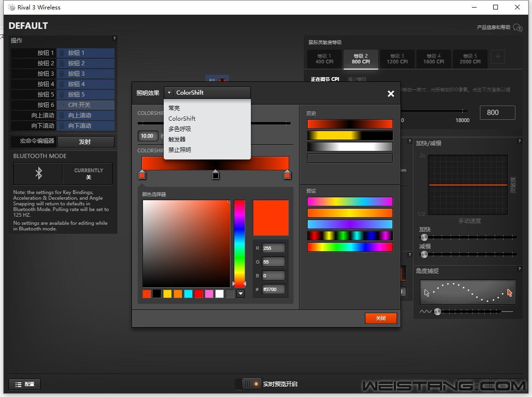Click the R value field

click(x=274, y=248)
